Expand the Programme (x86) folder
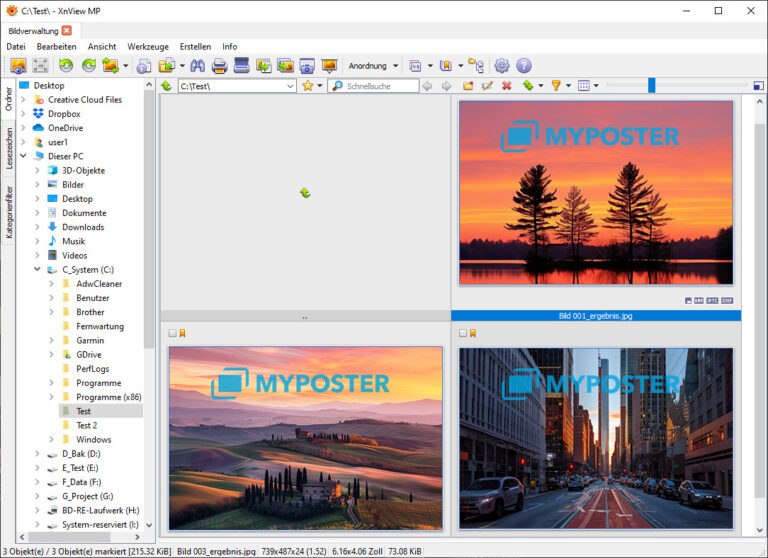Screen dimensions: 768x558 coord(52,397)
